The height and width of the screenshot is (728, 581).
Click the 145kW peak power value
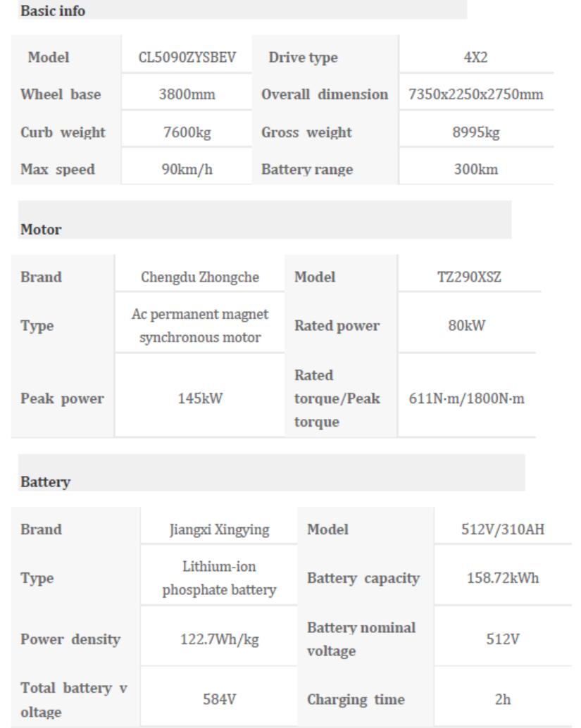click(200, 398)
